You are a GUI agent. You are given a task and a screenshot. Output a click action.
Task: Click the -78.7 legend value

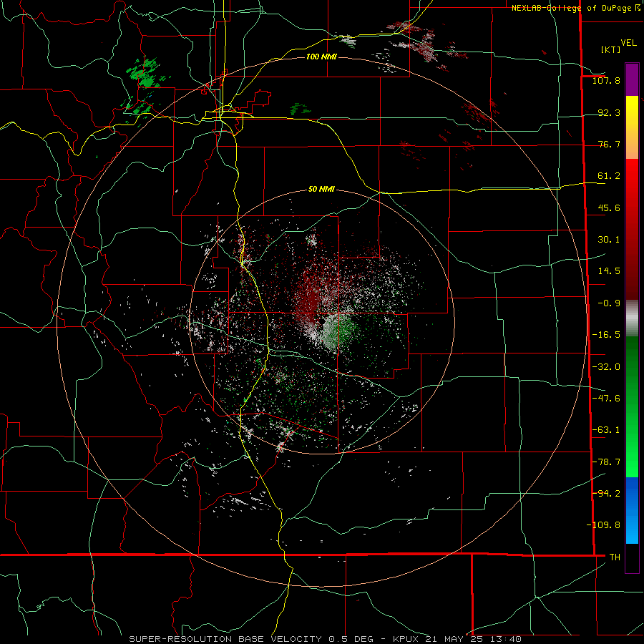tap(606, 462)
